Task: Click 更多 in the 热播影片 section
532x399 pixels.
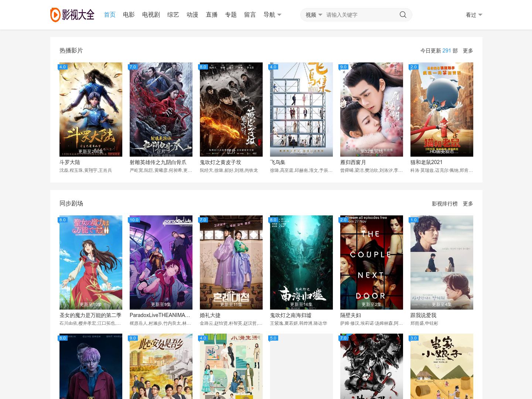Action: click(x=468, y=51)
